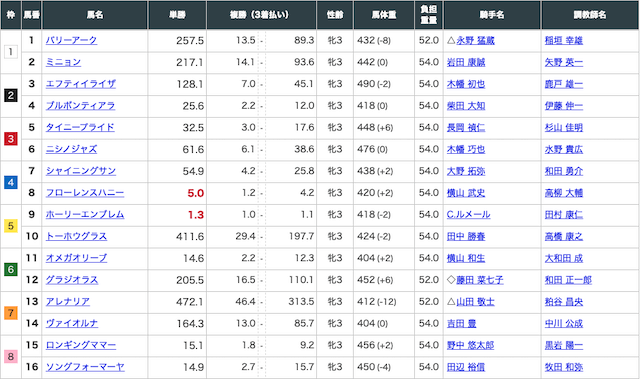Open jockey link 藤田 菜七子

click(x=480, y=280)
